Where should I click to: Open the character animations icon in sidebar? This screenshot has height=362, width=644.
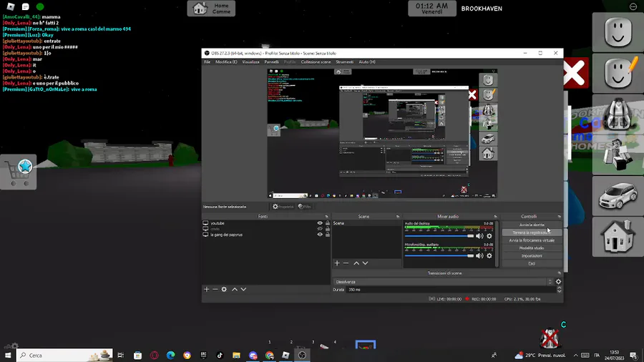coord(618,155)
